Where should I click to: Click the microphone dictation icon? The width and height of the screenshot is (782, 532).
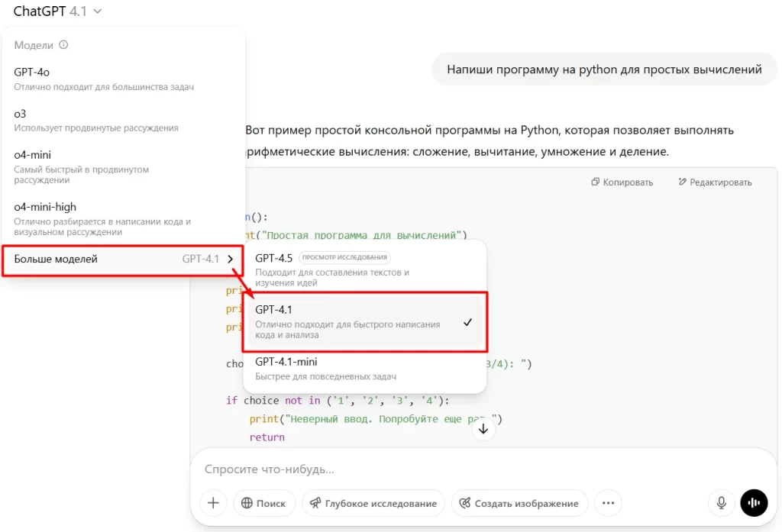721,503
